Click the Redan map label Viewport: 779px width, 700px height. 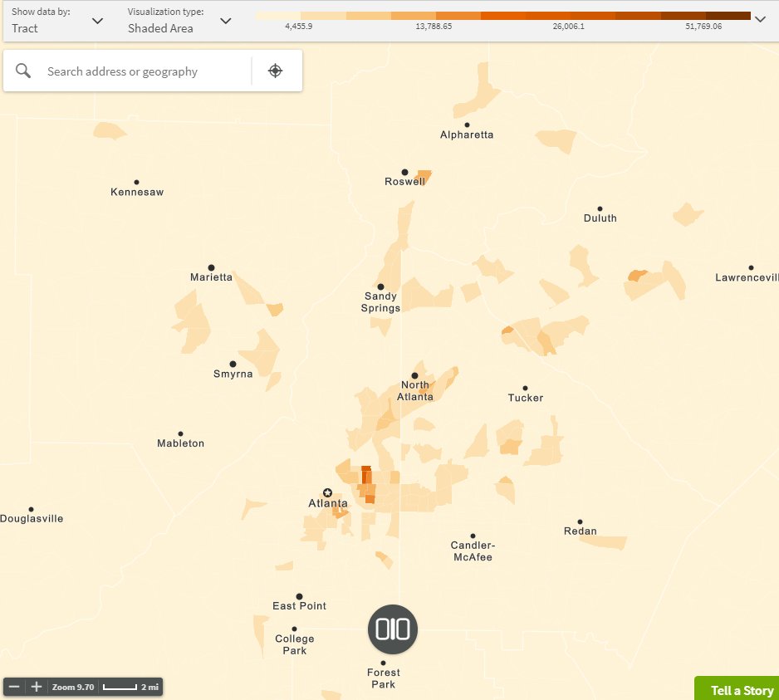[x=581, y=531]
